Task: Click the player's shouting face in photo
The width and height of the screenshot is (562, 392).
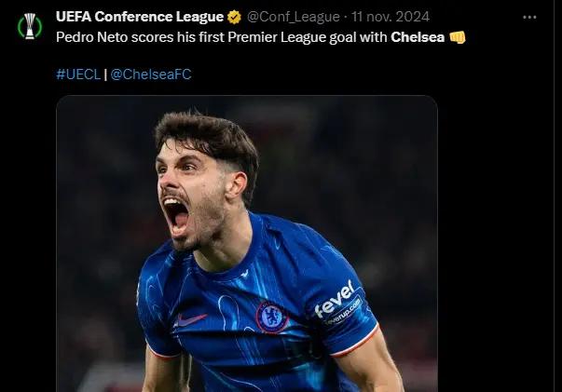Action: click(x=186, y=200)
